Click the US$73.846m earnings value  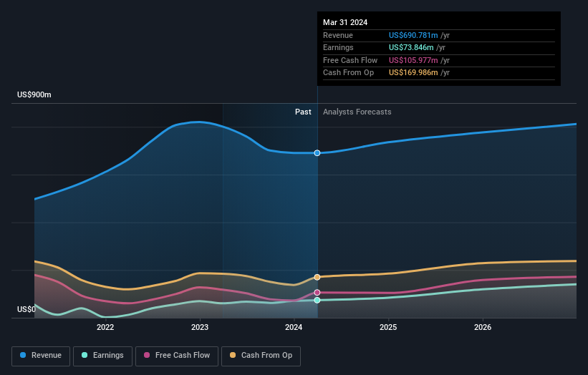(411, 47)
